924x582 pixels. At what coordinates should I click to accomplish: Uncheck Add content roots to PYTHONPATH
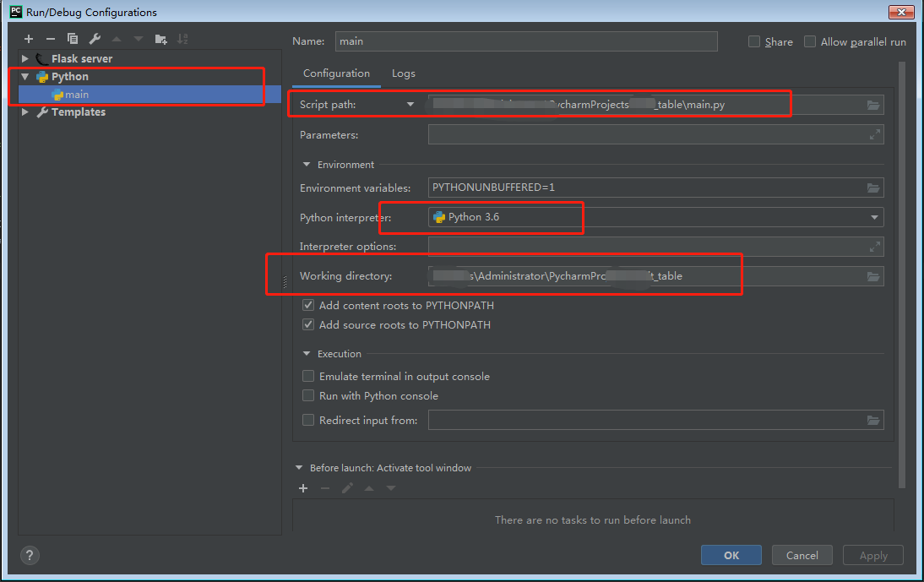308,305
